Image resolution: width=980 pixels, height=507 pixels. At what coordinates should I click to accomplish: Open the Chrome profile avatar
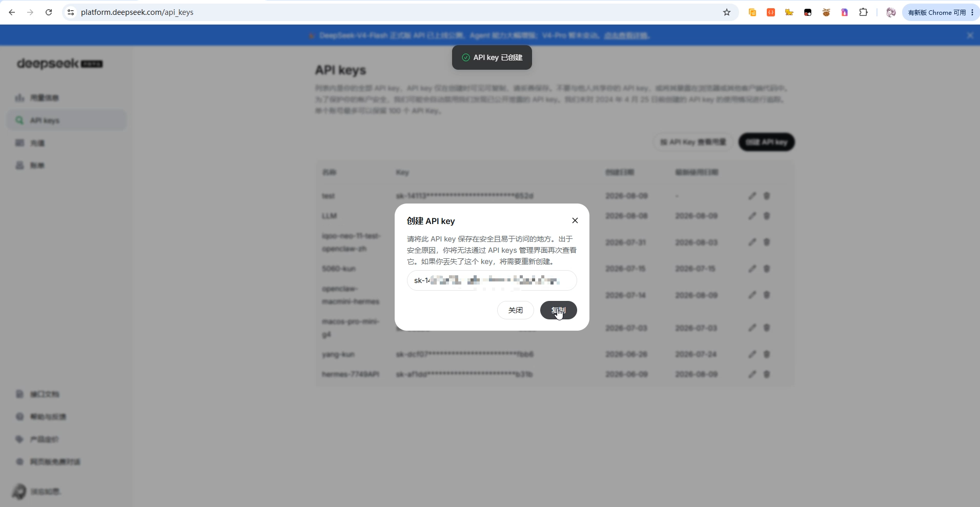coord(891,12)
